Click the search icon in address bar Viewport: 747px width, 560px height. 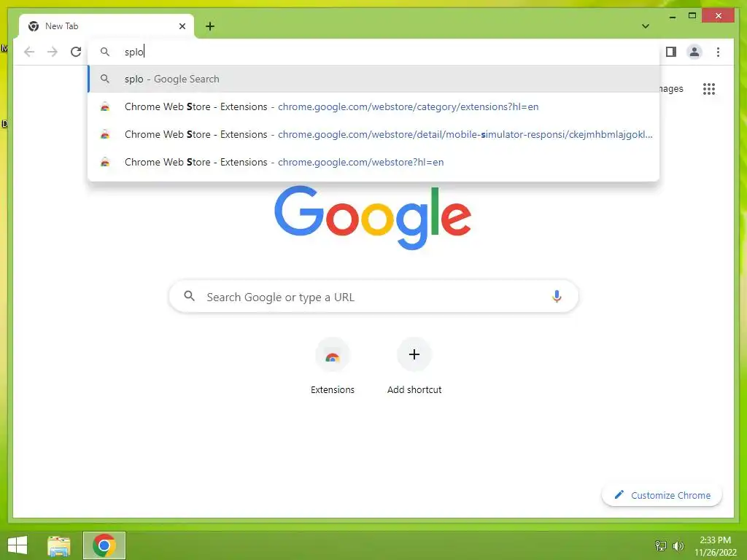[x=105, y=52]
